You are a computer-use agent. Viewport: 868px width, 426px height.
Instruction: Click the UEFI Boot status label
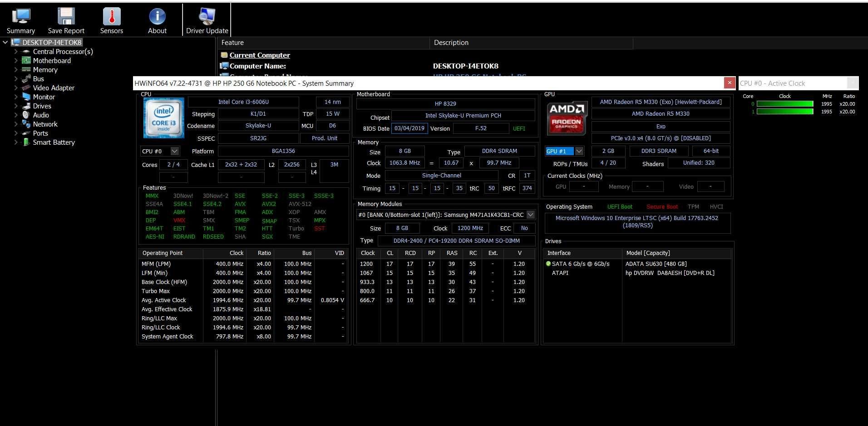tap(620, 206)
